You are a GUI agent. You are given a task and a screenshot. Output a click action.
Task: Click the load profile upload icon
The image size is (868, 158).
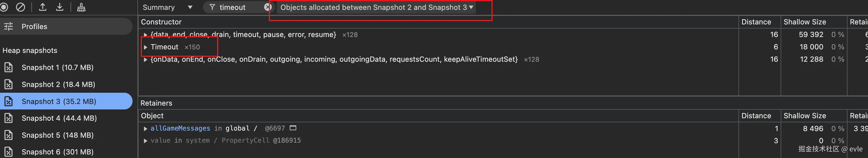pyautogui.click(x=42, y=7)
